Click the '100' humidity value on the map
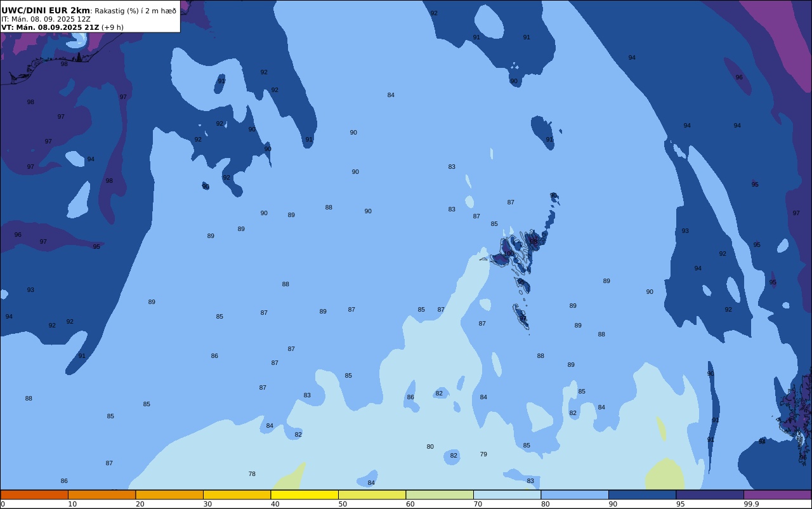Viewport: 812px width, 509px height. point(509,253)
